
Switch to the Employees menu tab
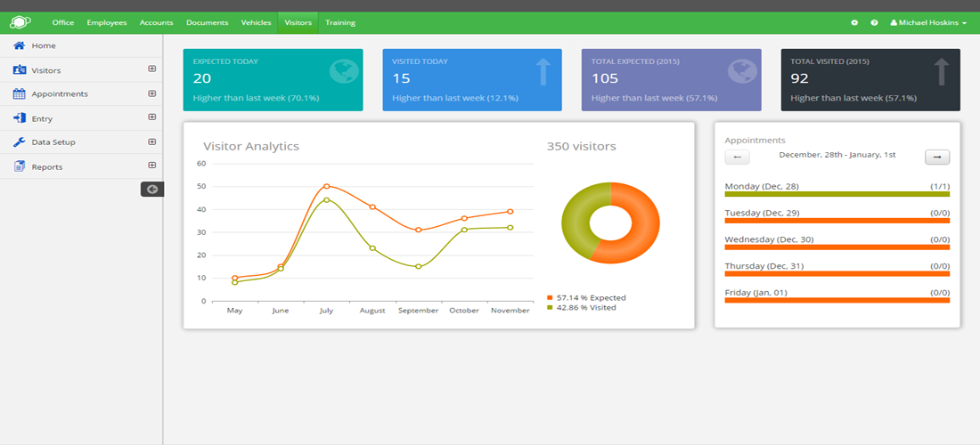pos(107,22)
